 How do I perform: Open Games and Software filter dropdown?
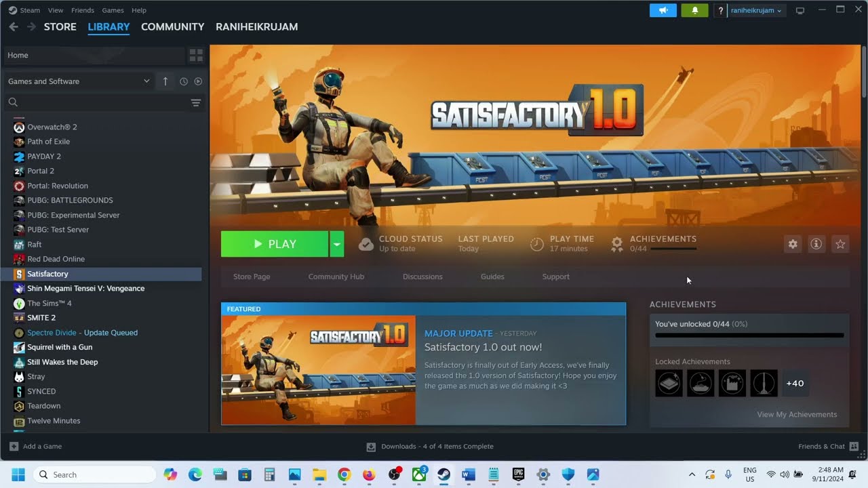point(79,81)
